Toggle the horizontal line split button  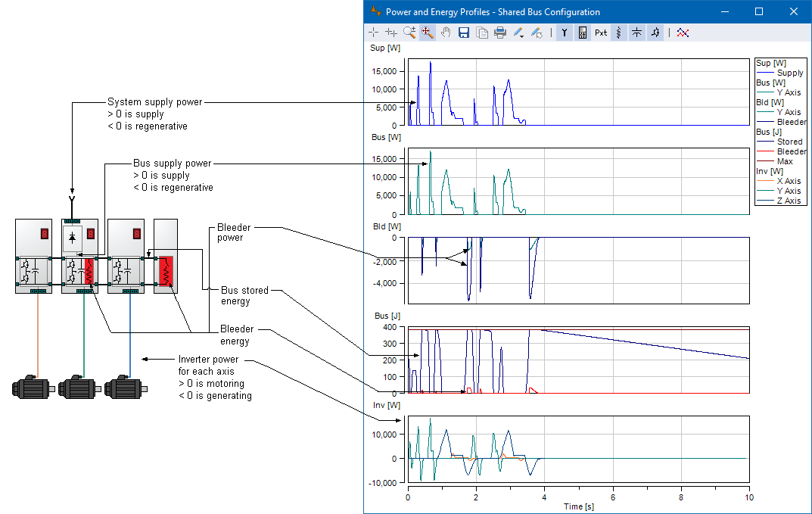[636, 33]
